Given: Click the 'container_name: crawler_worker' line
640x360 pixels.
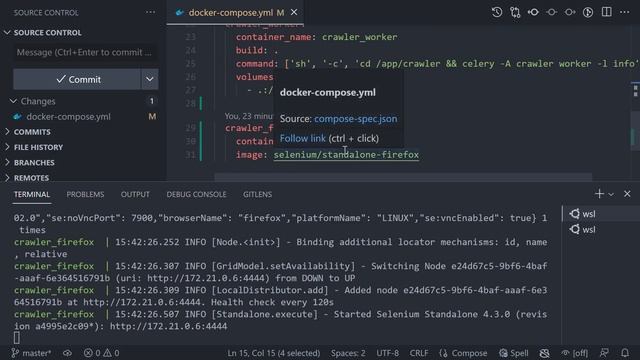Looking at the screenshot, I should (x=316, y=37).
